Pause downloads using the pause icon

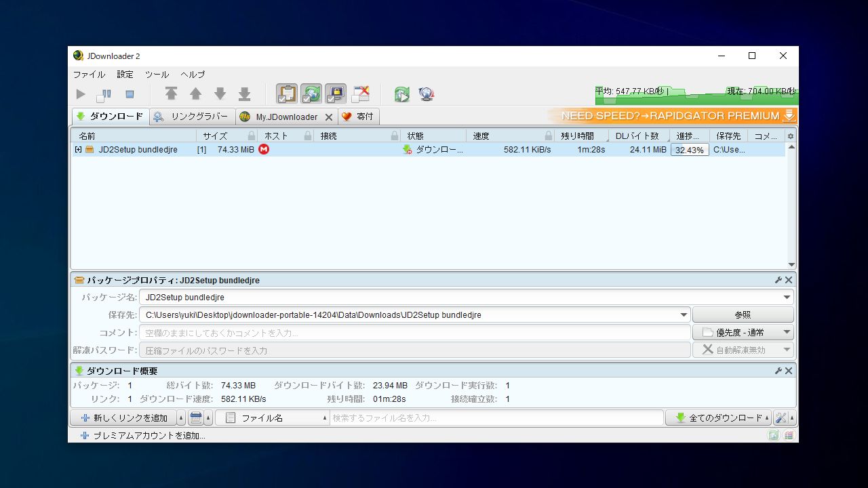click(x=104, y=94)
